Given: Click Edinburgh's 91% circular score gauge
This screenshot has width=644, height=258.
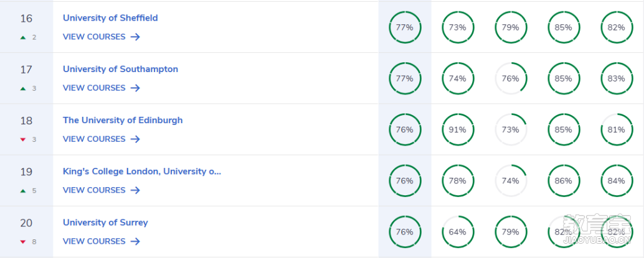Looking at the screenshot, I should pos(458,129).
